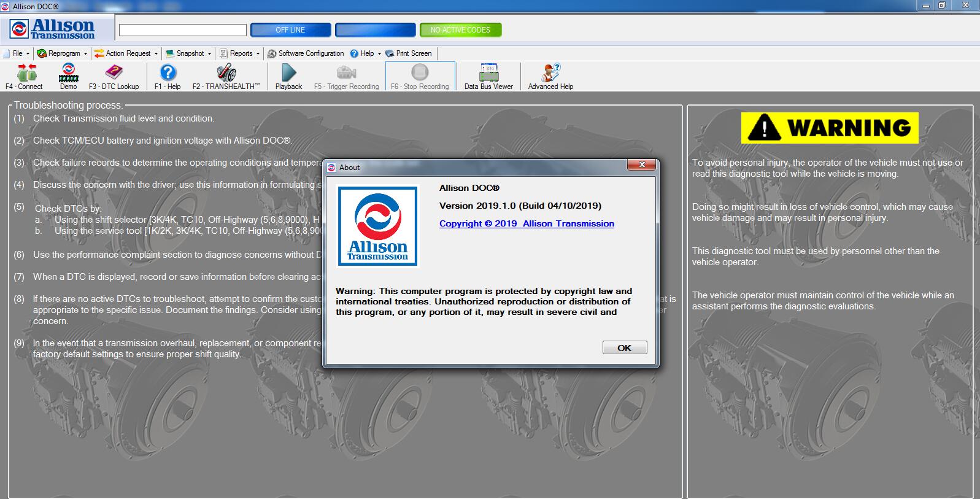Open the Snapshot menu

[x=188, y=53]
